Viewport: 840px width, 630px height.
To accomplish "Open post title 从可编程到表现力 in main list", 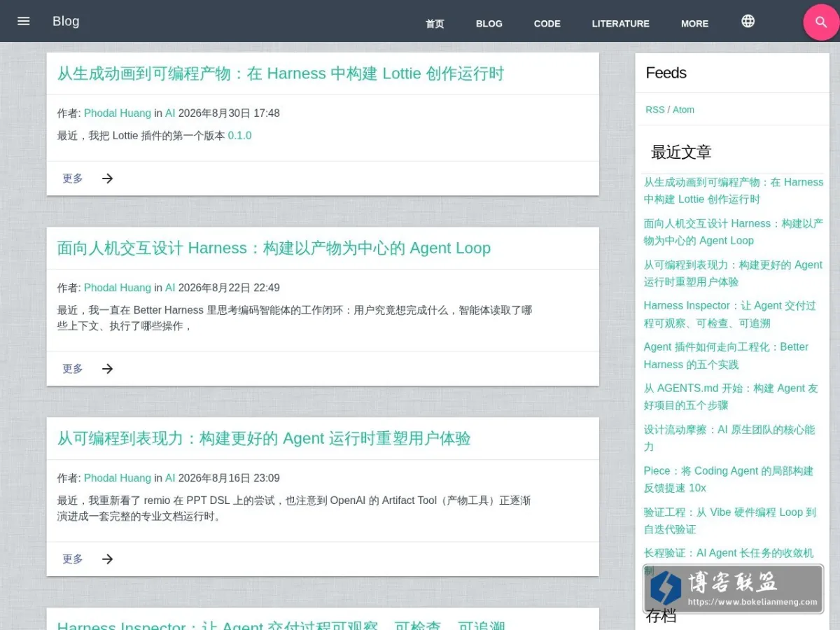I will (x=264, y=438).
